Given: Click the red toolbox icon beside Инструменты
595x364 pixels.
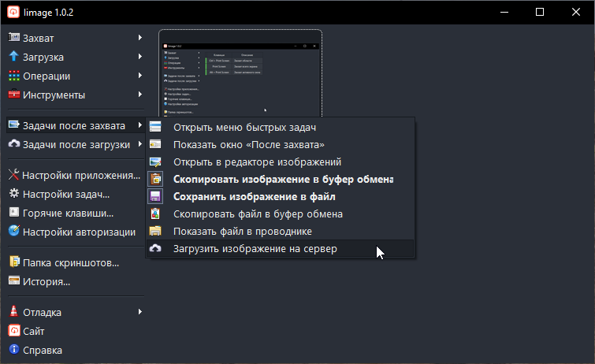Looking at the screenshot, I should click(14, 94).
